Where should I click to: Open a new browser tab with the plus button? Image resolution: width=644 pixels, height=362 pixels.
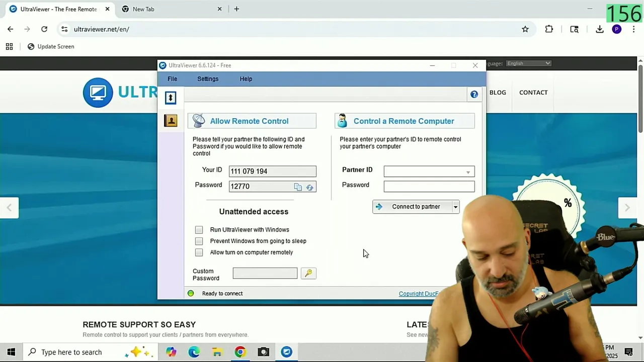(236, 9)
